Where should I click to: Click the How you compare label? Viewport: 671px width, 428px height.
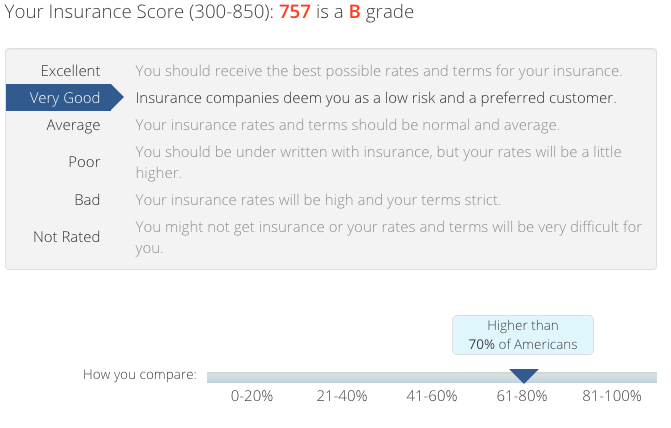pyautogui.click(x=140, y=374)
